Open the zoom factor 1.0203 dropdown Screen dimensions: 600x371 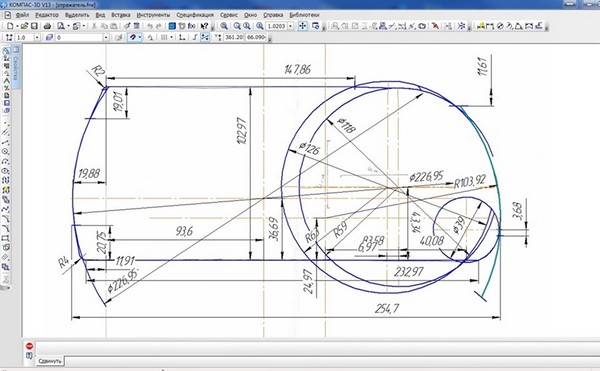[x=290, y=26]
